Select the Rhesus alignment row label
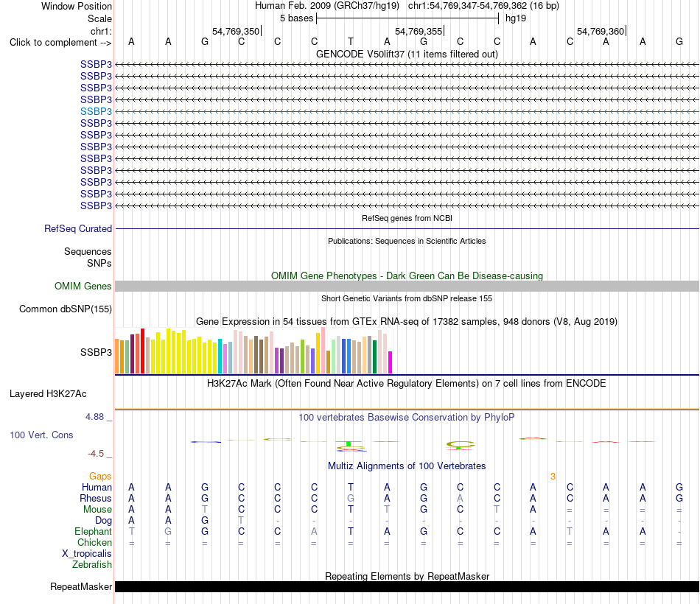 coord(96,498)
